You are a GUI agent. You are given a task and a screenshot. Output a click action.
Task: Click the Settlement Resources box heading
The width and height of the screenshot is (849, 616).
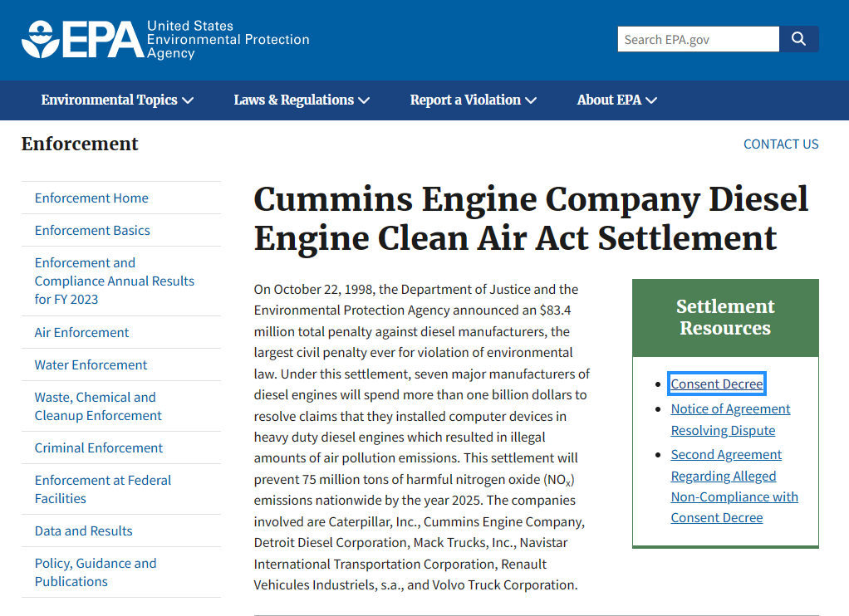[x=725, y=318]
